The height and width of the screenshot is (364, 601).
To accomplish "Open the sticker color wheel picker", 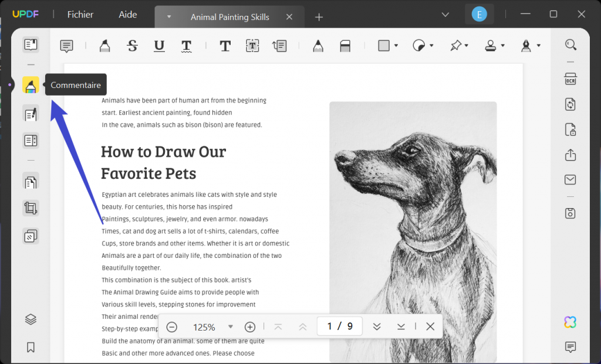I will 420,46.
